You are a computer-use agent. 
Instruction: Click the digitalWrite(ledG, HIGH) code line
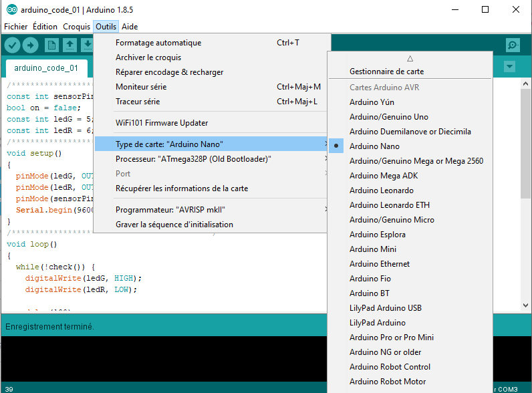pyautogui.click(x=83, y=278)
